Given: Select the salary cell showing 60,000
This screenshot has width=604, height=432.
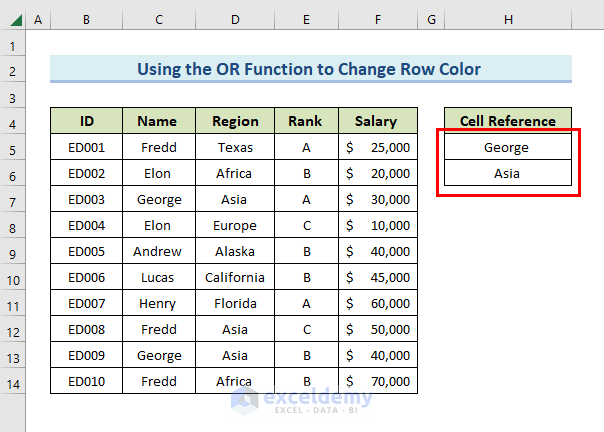Looking at the screenshot, I should (375, 303).
